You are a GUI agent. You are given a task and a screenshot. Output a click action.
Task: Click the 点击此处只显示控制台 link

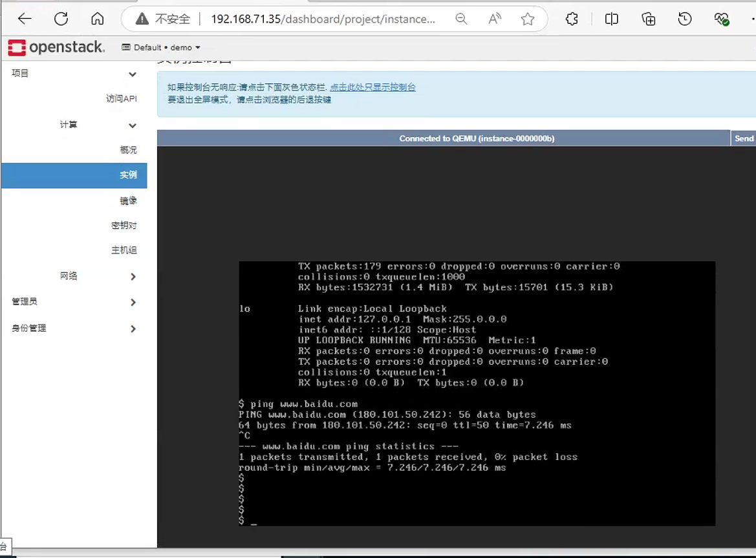pos(373,87)
